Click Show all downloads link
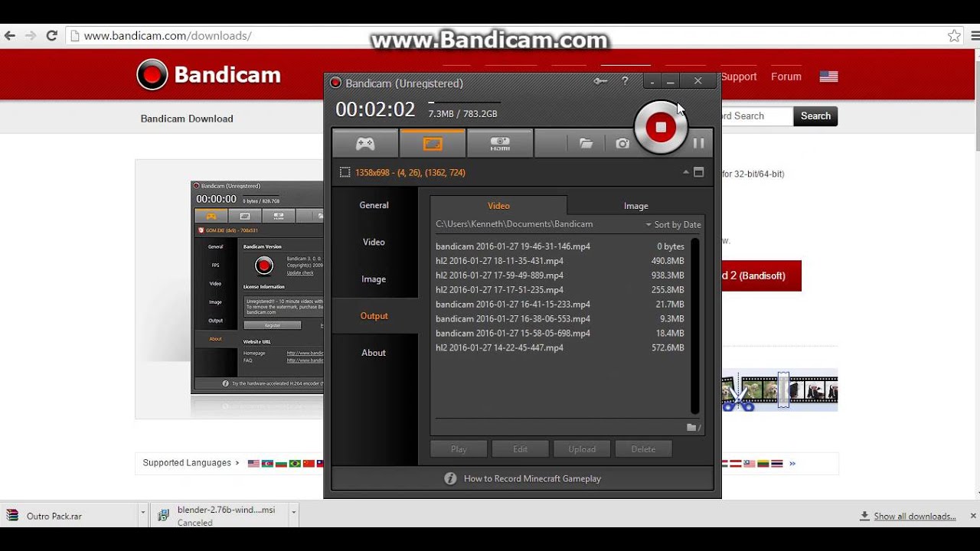 (x=915, y=517)
